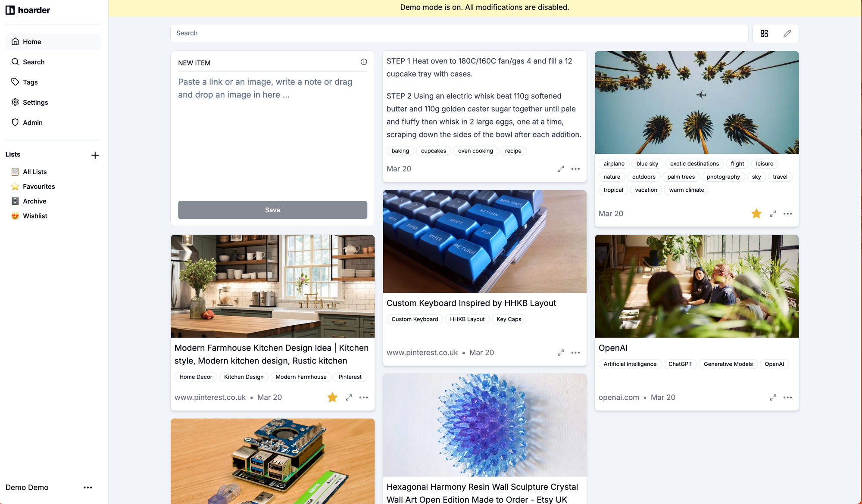The image size is (862, 504).
Task: Open more options on the Custom Keyboard card
Action: pyautogui.click(x=576, y=353)
